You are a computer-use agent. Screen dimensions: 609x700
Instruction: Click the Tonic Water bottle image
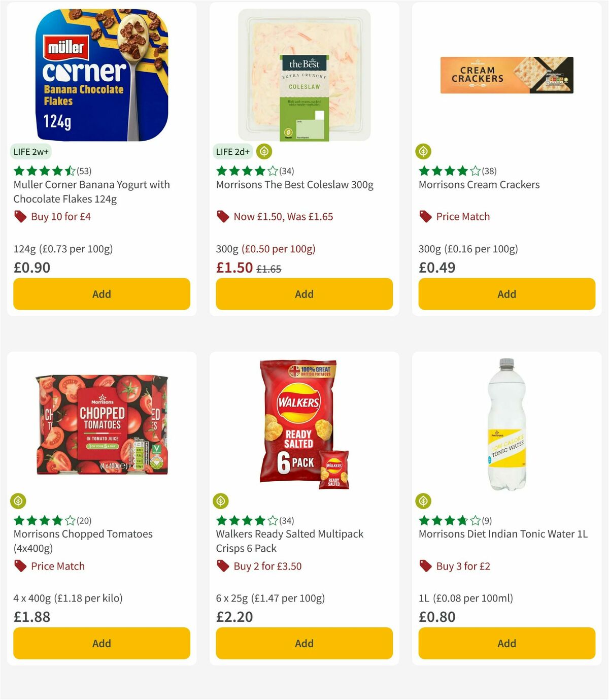[x=506, y=426]
